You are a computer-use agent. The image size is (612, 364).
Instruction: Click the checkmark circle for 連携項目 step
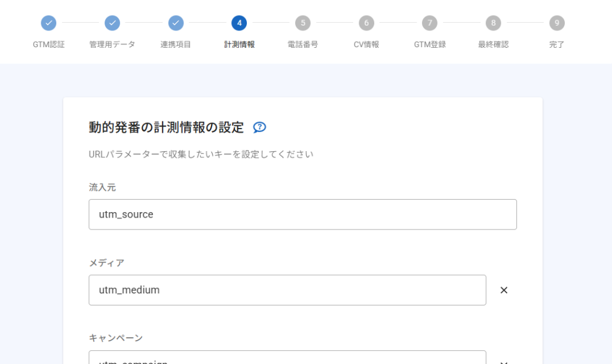tap(176, 23)
